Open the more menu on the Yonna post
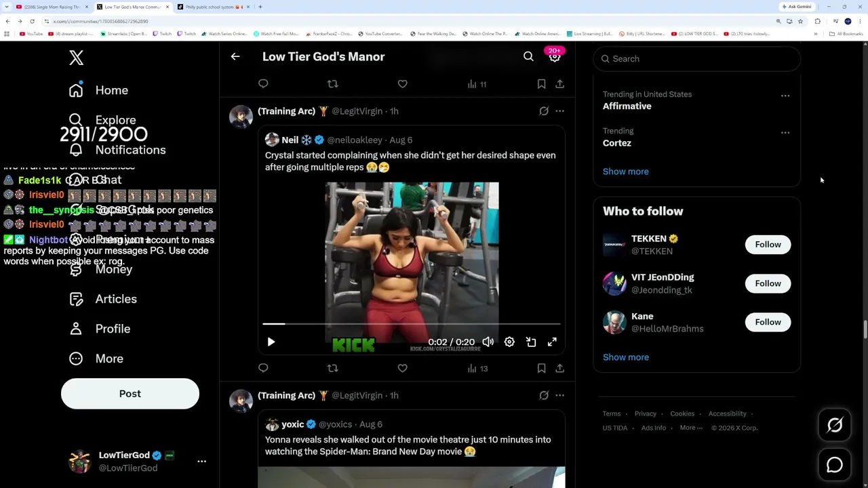Image resolution: width=868 pixels, height=488 pixels. click(559, 395)
